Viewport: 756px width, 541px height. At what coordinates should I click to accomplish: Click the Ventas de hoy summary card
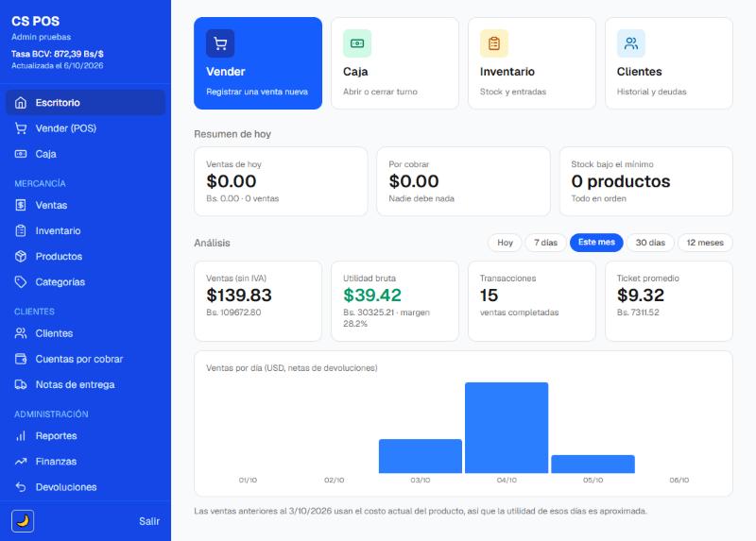[281, 181]
